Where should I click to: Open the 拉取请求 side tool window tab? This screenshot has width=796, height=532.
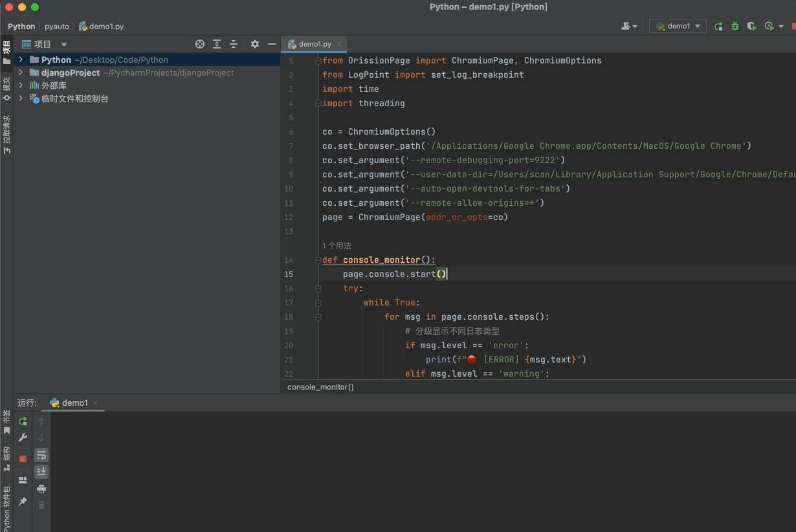click(x=6, y=135)
